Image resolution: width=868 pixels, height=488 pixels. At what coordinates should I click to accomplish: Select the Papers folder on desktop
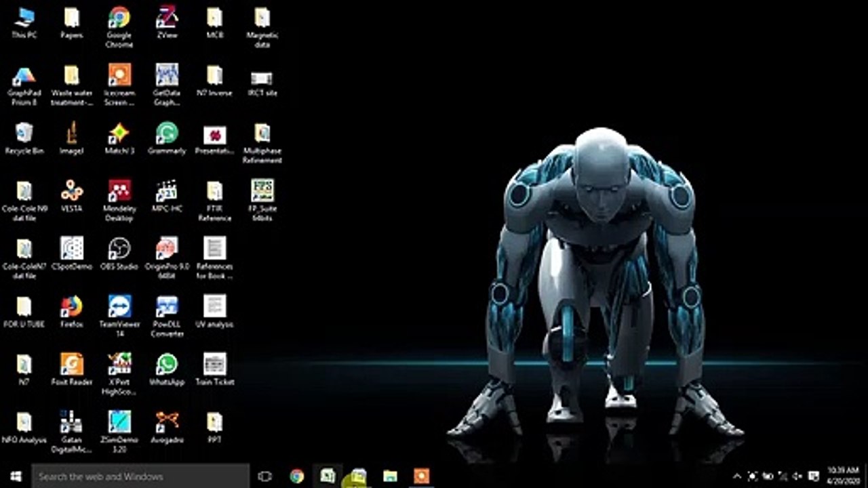click(x=72, y=23)
